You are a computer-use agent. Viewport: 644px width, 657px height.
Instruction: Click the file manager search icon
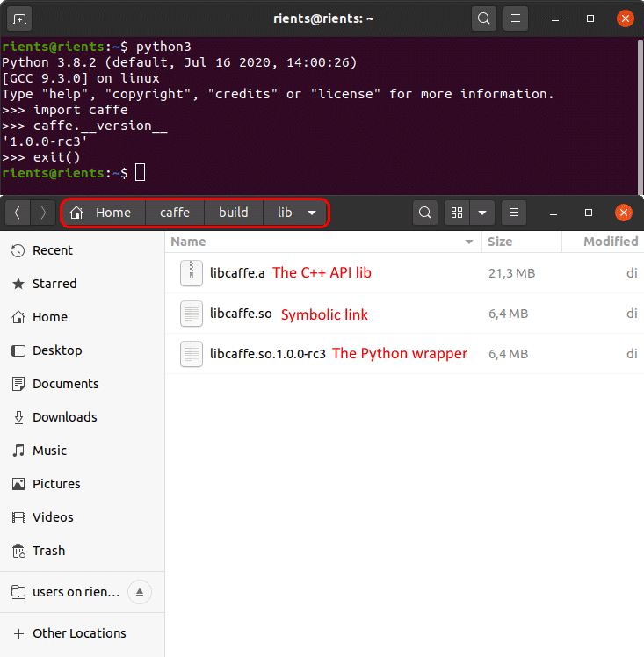(x=425, y=213)
